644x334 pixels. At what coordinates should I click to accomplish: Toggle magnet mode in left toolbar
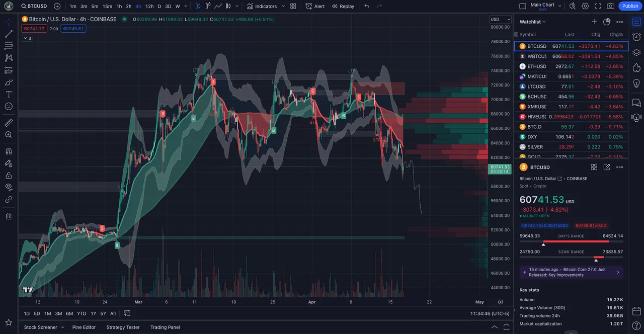pos(9,151)
